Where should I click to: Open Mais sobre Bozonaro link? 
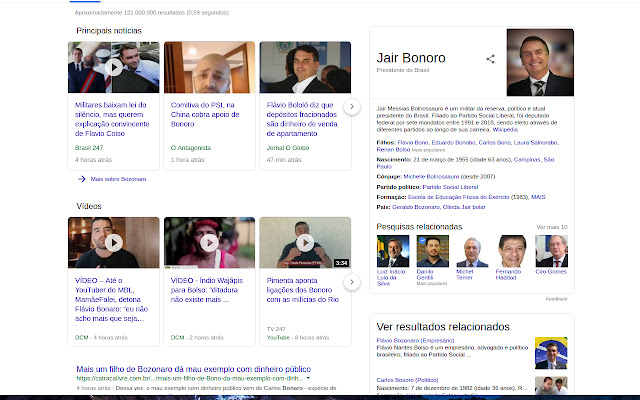click(118, 179)
